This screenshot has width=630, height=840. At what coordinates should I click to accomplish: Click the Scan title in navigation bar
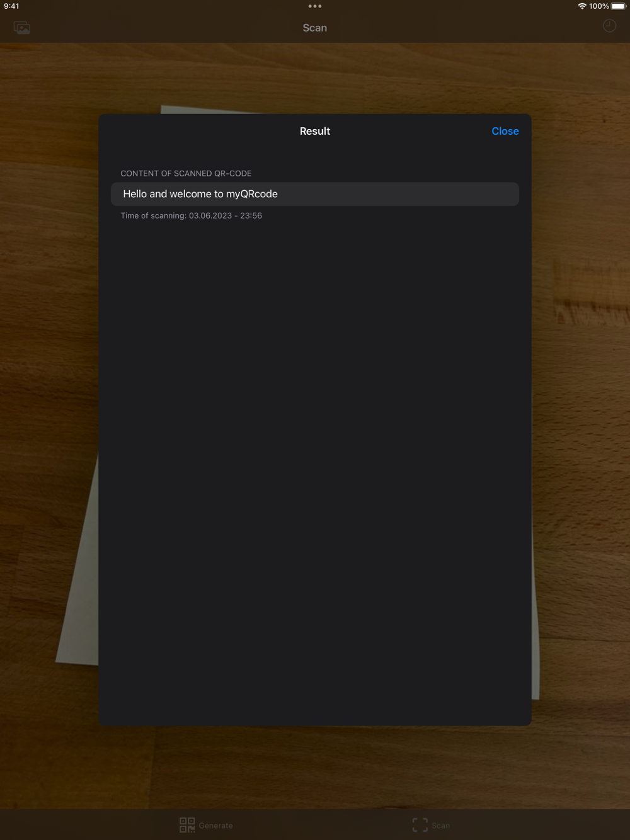point(315,28)
